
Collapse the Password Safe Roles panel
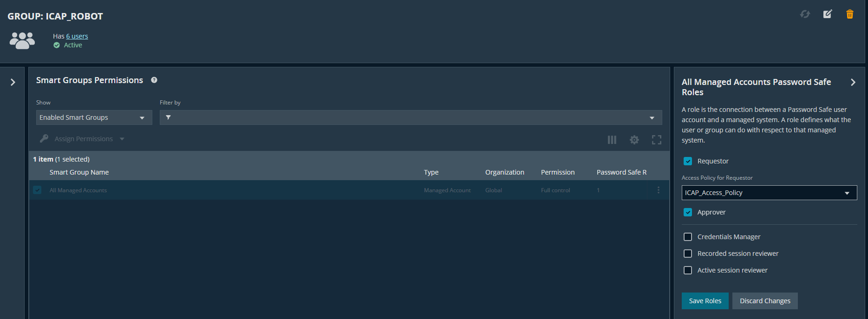(853, 82)
